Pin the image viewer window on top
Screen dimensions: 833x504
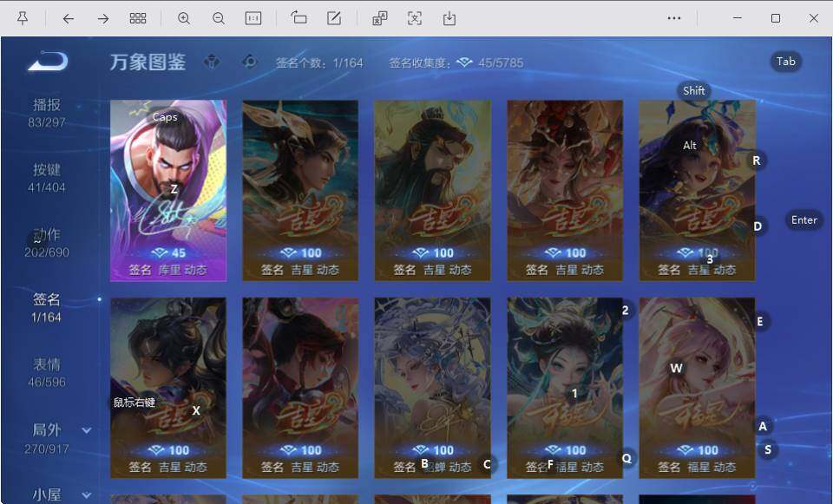23,18
